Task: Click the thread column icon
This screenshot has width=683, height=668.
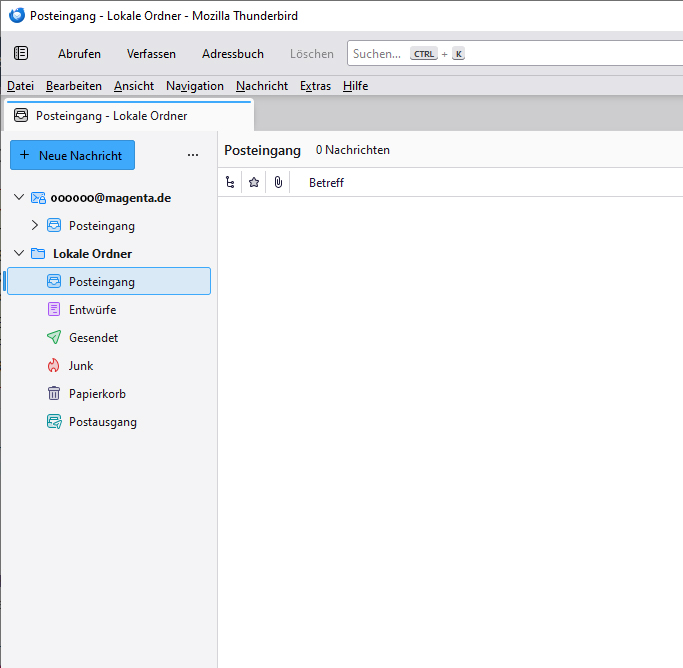Action: tap(231, 183)
